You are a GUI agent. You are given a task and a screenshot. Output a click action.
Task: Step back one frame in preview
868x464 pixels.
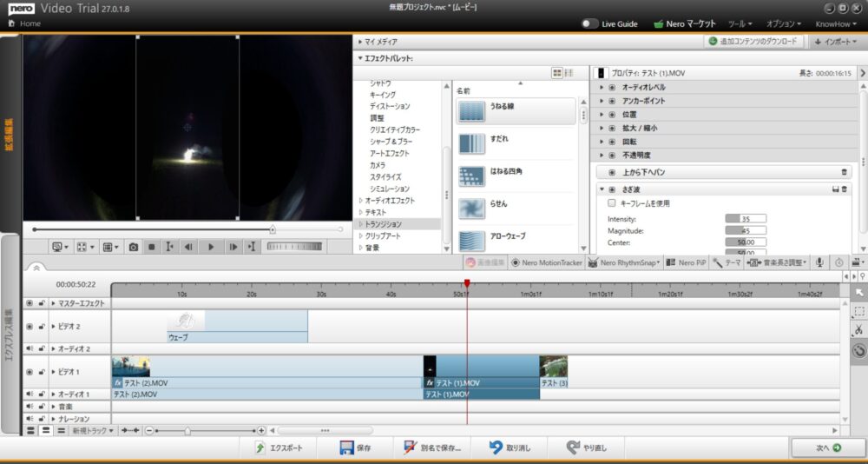pyautogui.click(x=188, y=248)
